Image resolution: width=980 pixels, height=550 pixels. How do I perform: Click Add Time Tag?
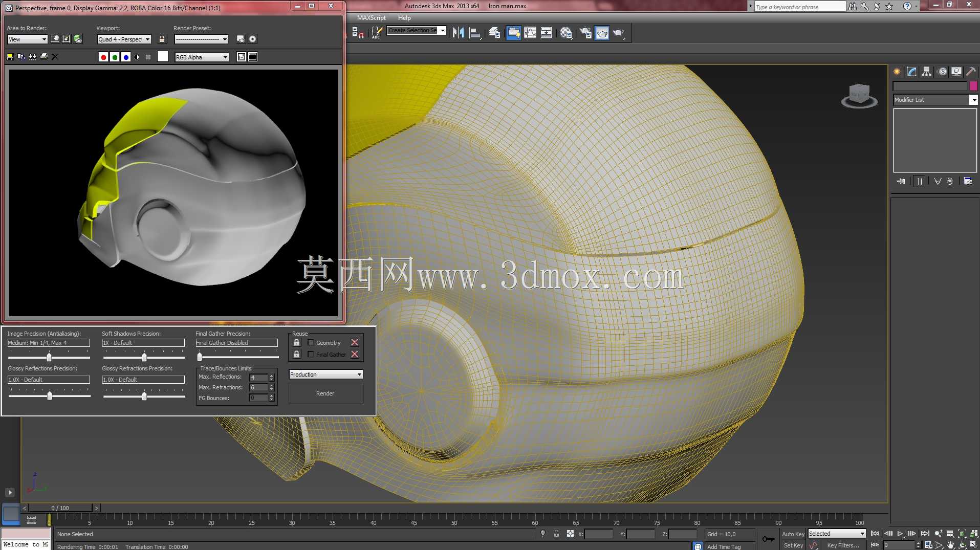pos(724,546)
